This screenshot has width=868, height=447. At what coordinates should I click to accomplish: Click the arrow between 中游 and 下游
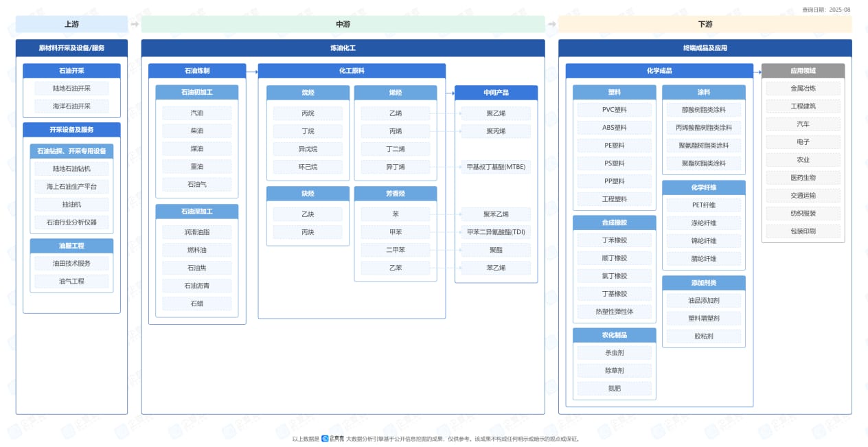coord(551,25)
